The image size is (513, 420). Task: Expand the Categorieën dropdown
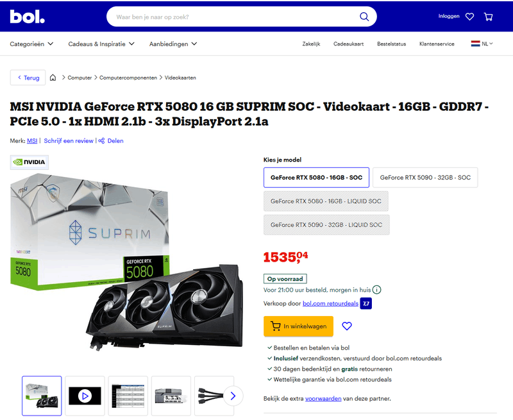pyautogui.click(x=31, y=44)
